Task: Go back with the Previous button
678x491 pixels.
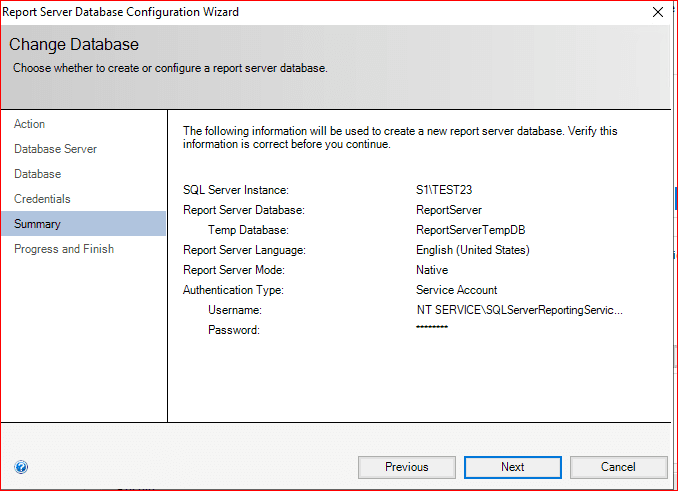Action: [407, 467]
